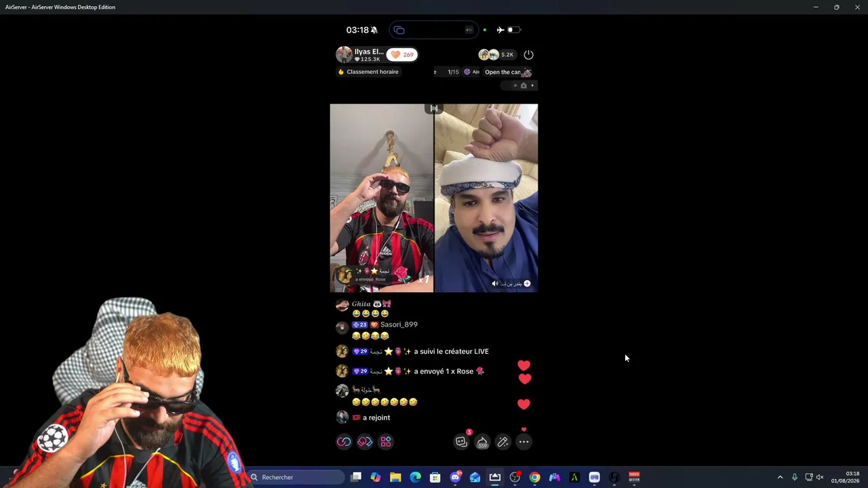Open avatar of the user who joined
Image resolution: width=868 pixels, height=488 pixels.
click(342, 418)
